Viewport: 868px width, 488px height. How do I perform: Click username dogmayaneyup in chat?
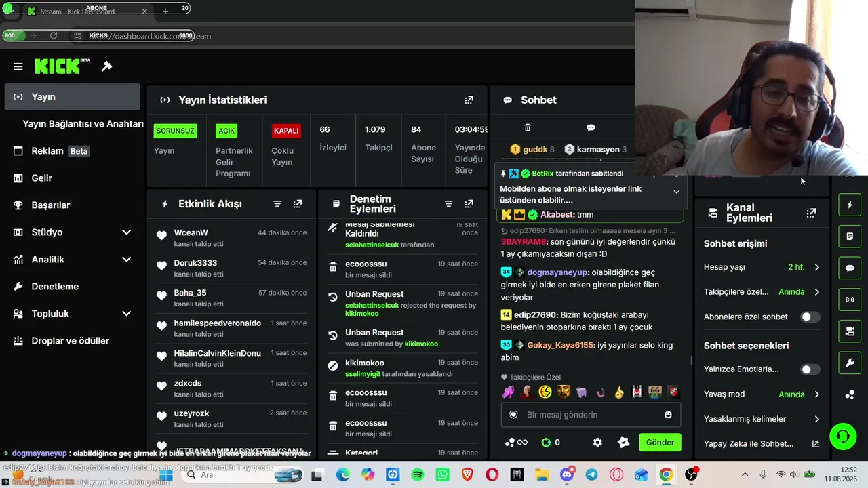pos(557,272)
